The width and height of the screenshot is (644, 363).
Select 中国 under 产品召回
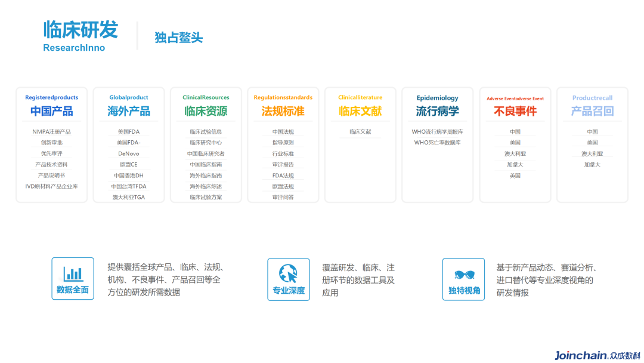[592, 131]
